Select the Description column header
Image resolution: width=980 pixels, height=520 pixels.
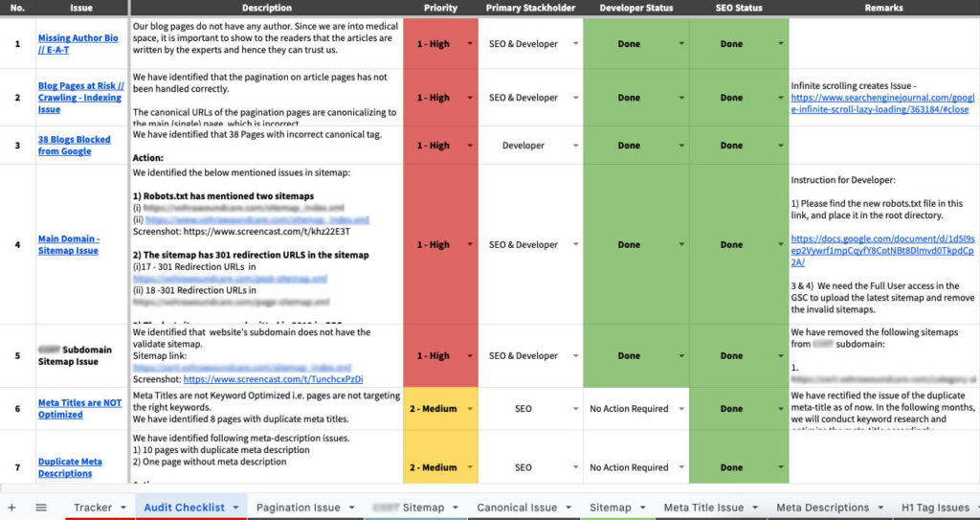pos(267,8)
